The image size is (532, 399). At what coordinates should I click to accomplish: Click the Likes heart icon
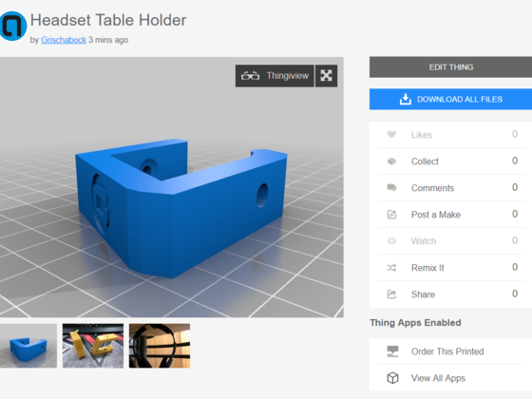pyautogui.click(x=391, y=135)
